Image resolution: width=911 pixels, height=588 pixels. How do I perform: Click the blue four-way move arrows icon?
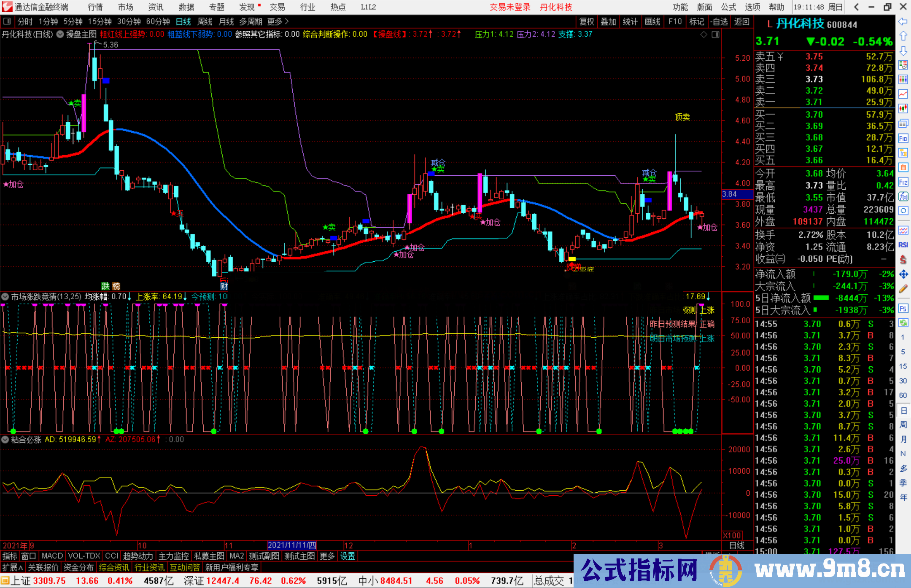pyautogui.click(x=903, y=274)
